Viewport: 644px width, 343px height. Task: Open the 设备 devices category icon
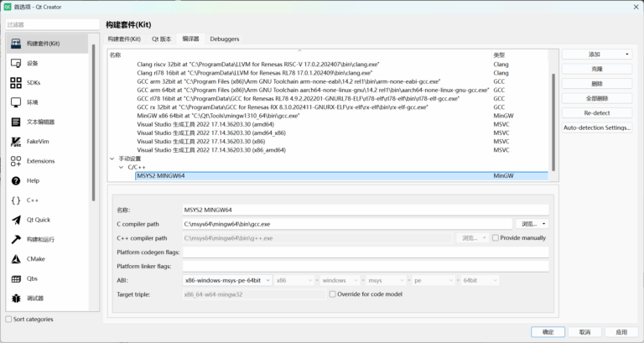tap(16, 63)
